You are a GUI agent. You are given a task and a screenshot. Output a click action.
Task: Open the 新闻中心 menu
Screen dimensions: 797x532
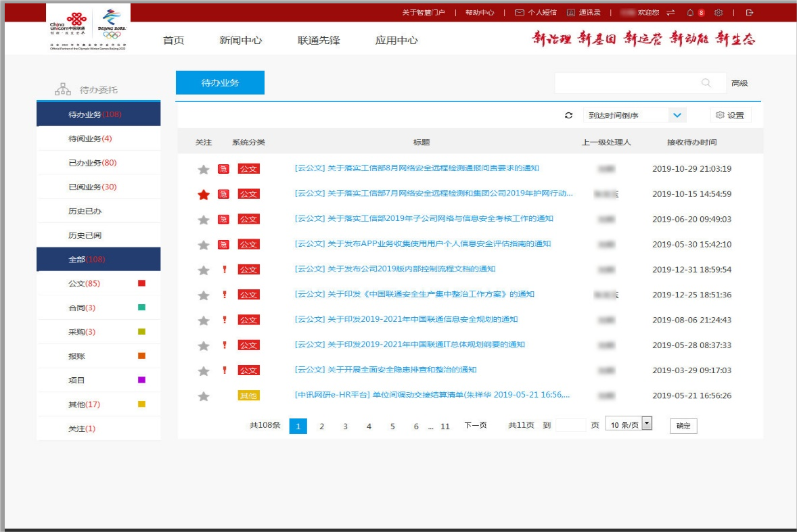240,40
